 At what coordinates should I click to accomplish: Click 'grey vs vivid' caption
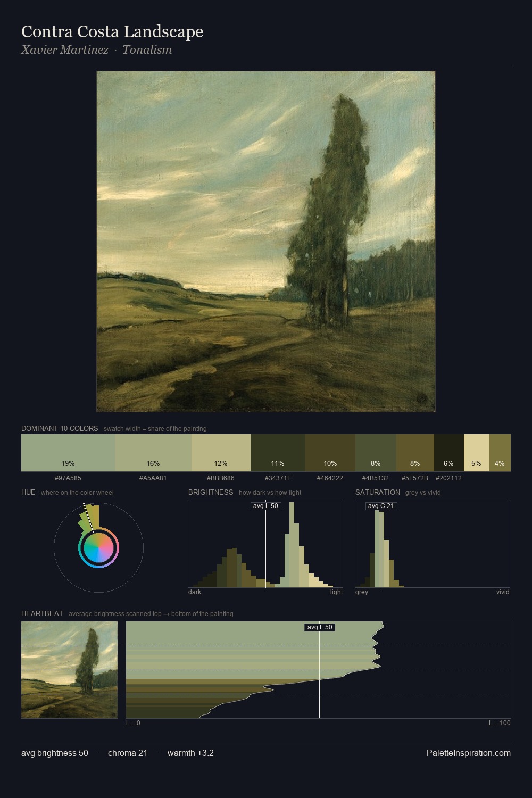pos(423,492)
